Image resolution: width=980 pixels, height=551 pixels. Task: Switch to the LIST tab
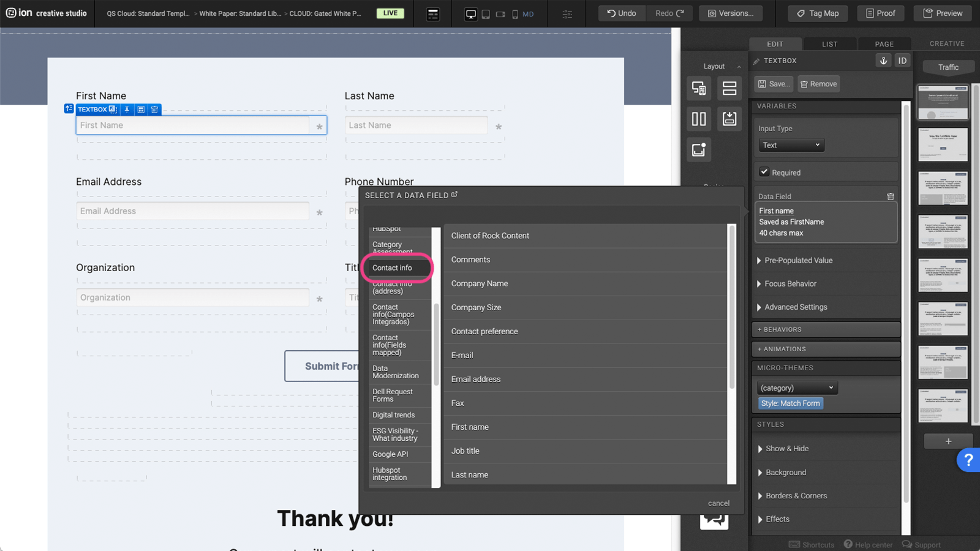pyautogui.click(x=829, y=44)
